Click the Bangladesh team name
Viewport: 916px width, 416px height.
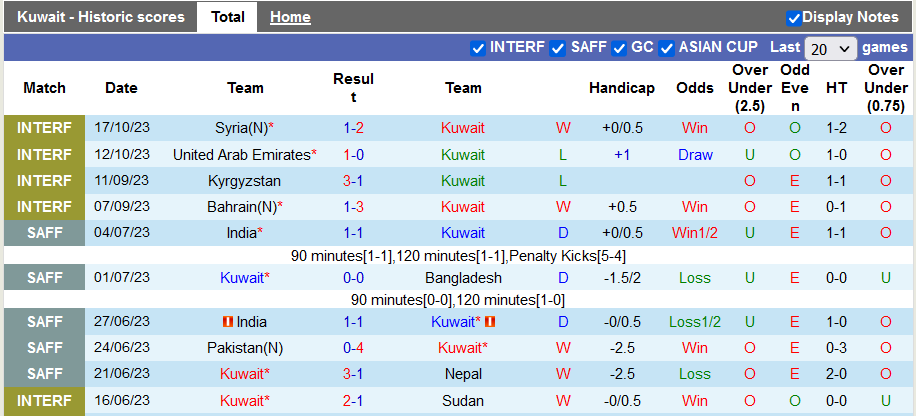pos(463,278)
